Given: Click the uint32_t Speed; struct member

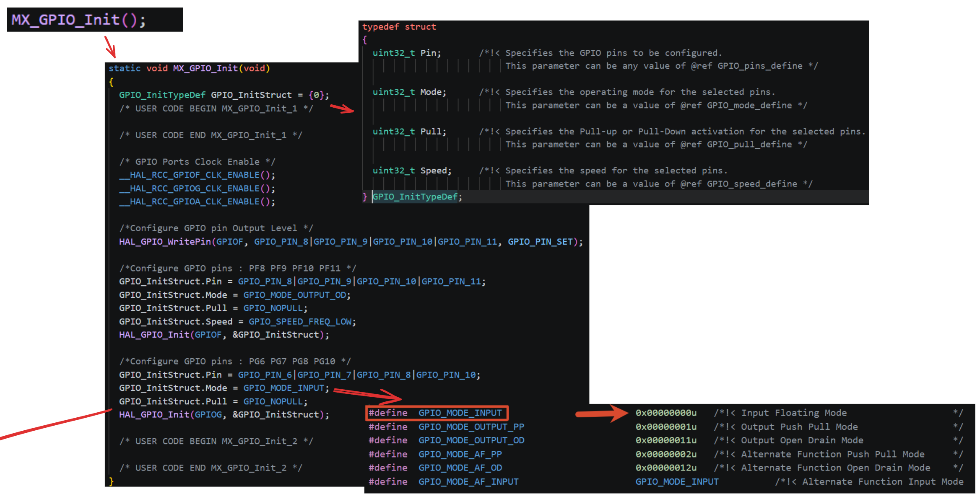Looking at the screenshot, I should pos(412,171).
